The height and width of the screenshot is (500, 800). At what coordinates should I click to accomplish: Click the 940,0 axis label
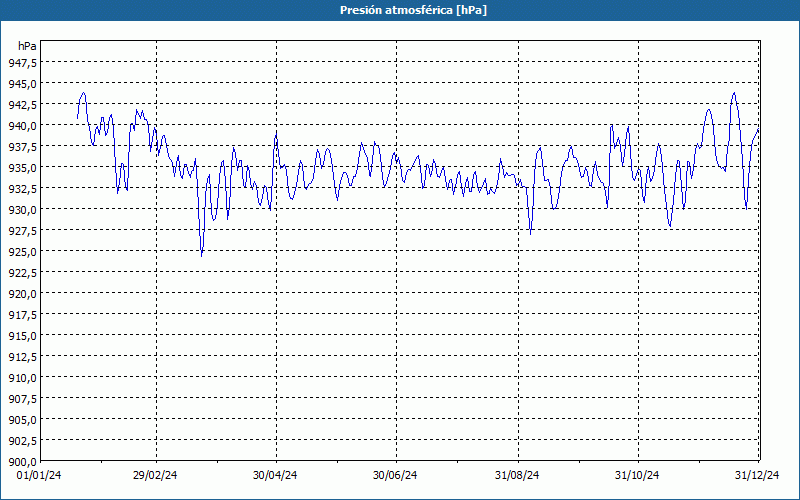tap(22, 126)
